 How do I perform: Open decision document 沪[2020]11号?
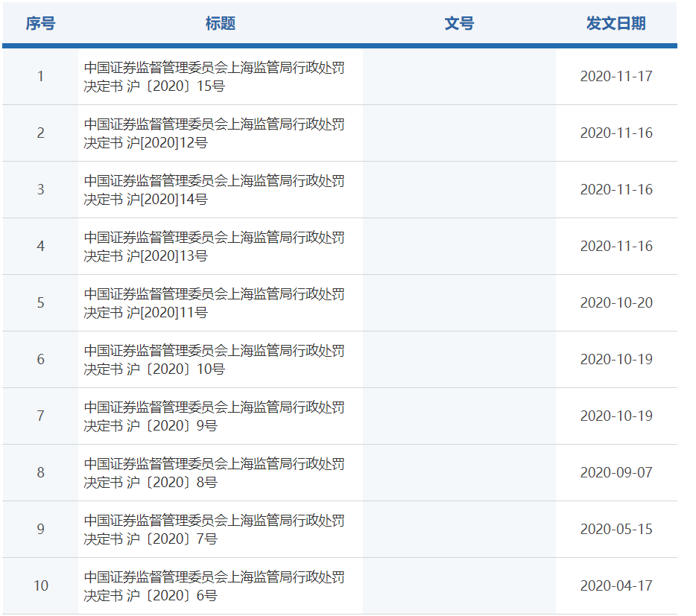[x=214, y=303]
